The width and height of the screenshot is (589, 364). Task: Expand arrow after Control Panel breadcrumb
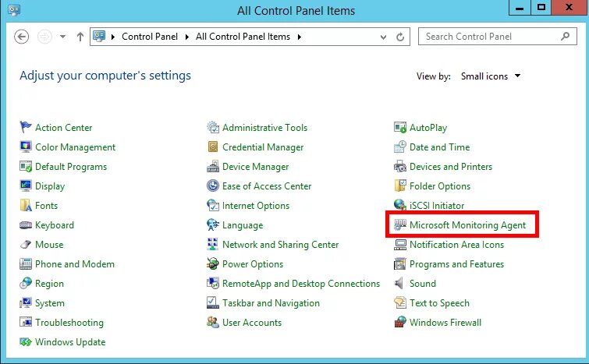click(x=186, y=37)
